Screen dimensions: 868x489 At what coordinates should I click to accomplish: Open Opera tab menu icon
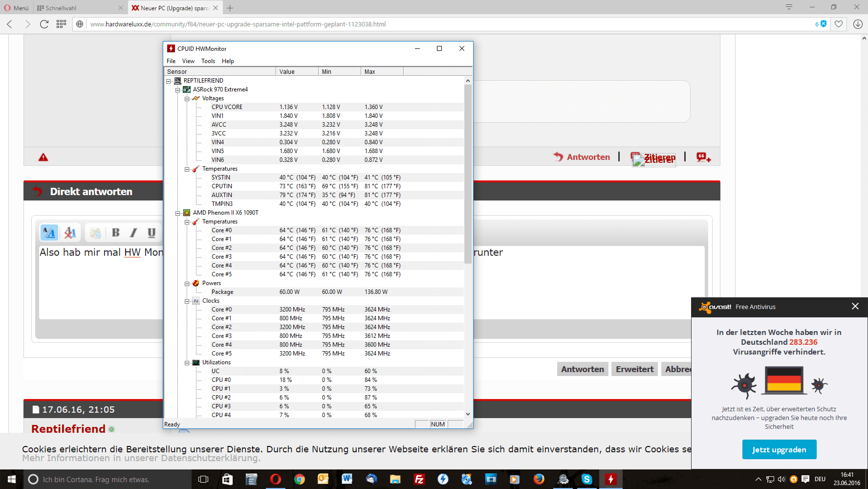789,7
